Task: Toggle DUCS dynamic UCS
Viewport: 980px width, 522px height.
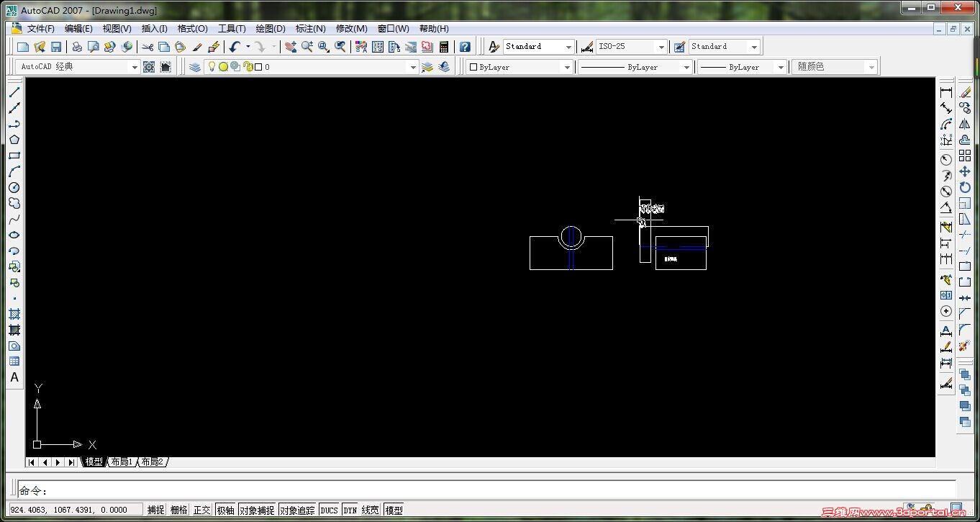Action: click(330, 510)
